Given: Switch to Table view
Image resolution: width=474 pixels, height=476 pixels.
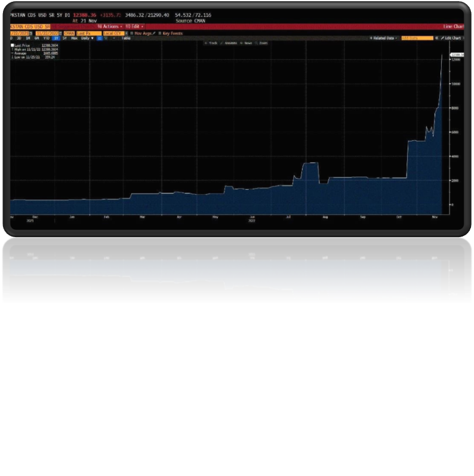Looking at the screenshot, I should click(x=126, y=38).
